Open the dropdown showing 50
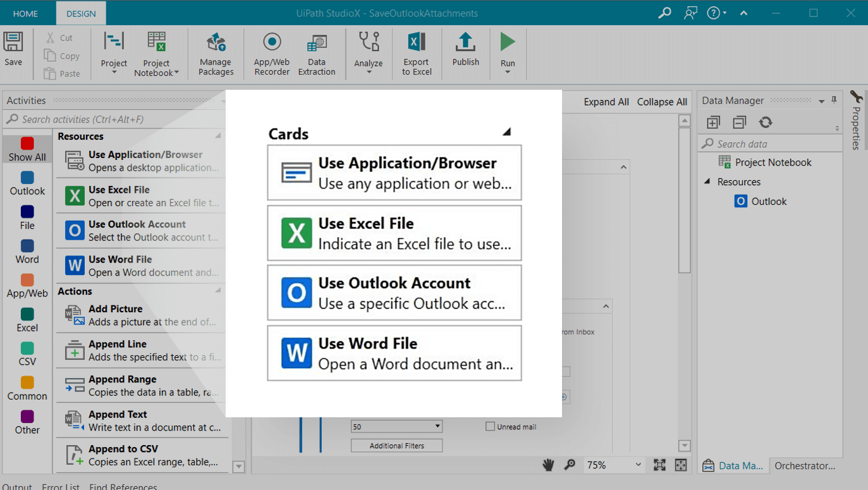Viewport: 868px width, 490px height. (x=396, y=426)
